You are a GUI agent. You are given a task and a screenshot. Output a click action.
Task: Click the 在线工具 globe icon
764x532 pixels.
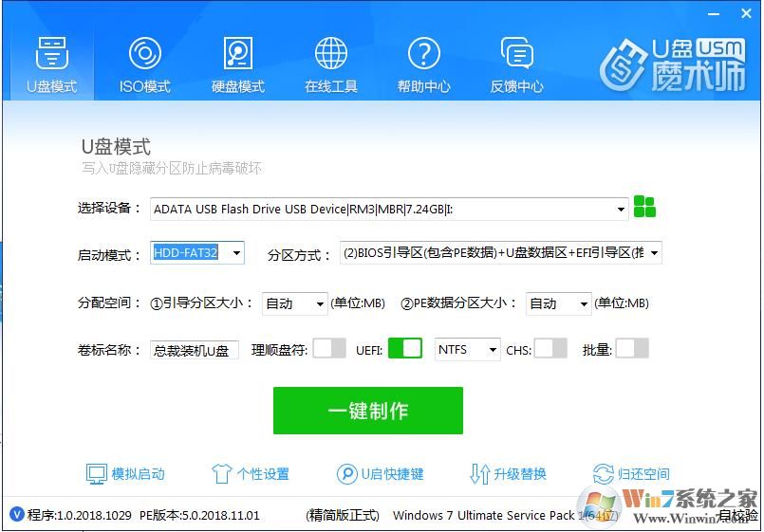click(x=331, y=52)
